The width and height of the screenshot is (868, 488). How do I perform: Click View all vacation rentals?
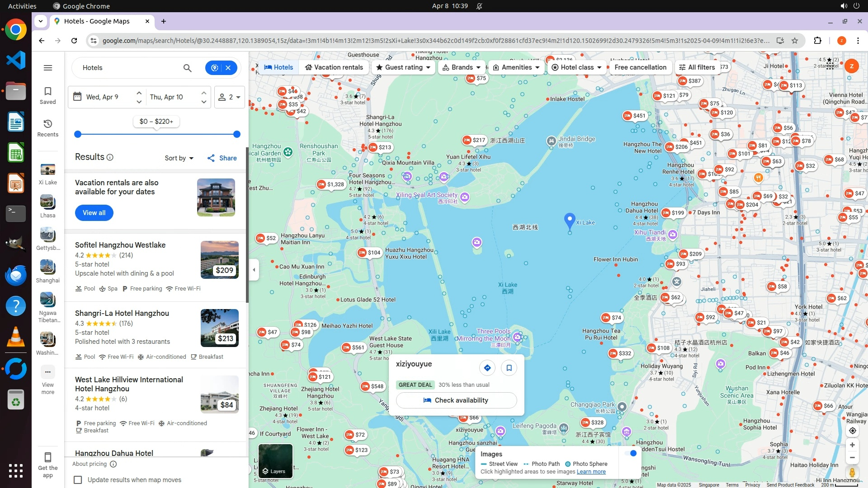tap(94, 213)
